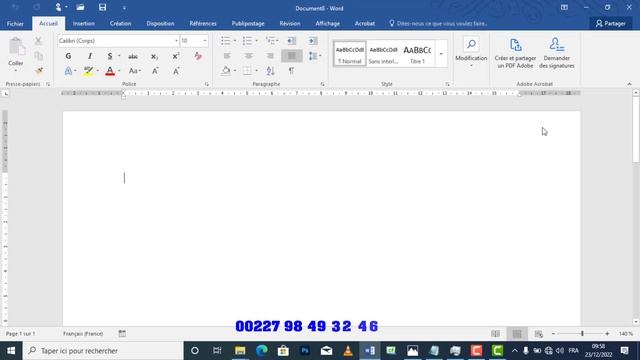The image size is (640, 360).
Task: Increase paragraph indent
Action: 313,41
